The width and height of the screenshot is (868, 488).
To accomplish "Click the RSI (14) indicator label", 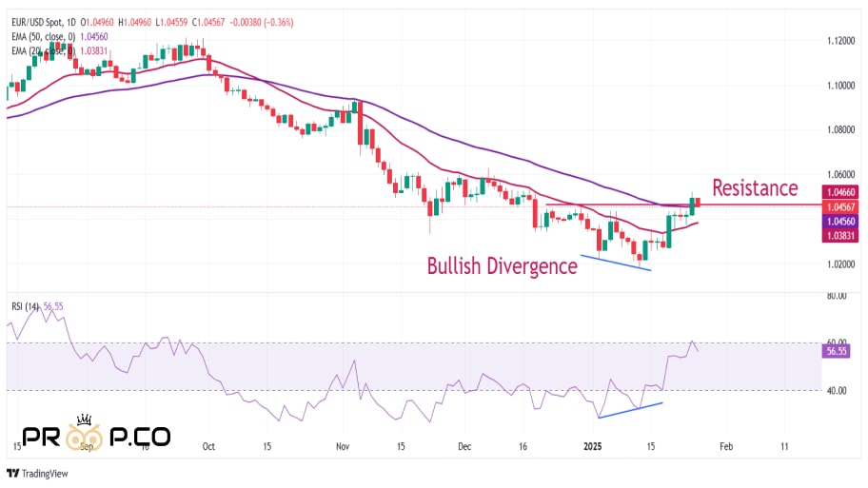I will point(26,306).
